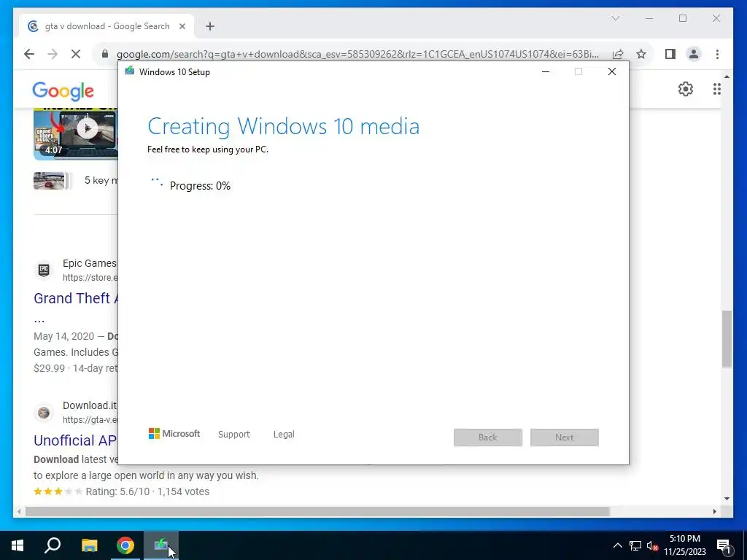Open the Windows Start menu
Image resolution: width=747 pixels, height=560 pixels.
(18, 545)
